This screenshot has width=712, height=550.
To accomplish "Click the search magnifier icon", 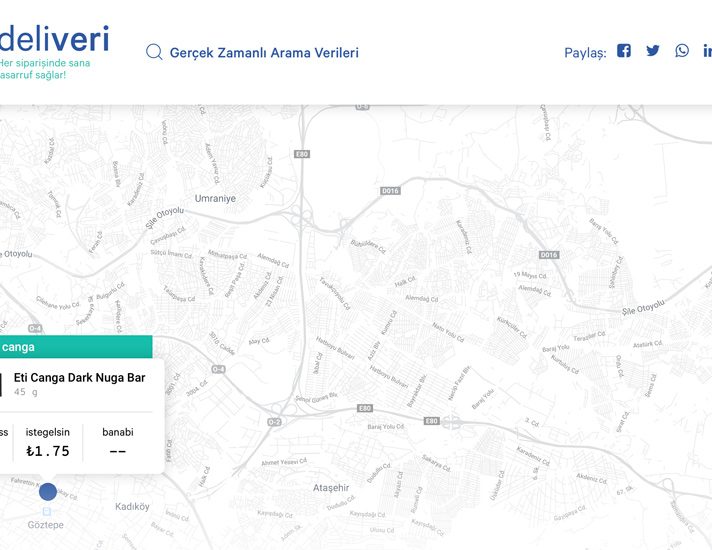I will 154,52.
